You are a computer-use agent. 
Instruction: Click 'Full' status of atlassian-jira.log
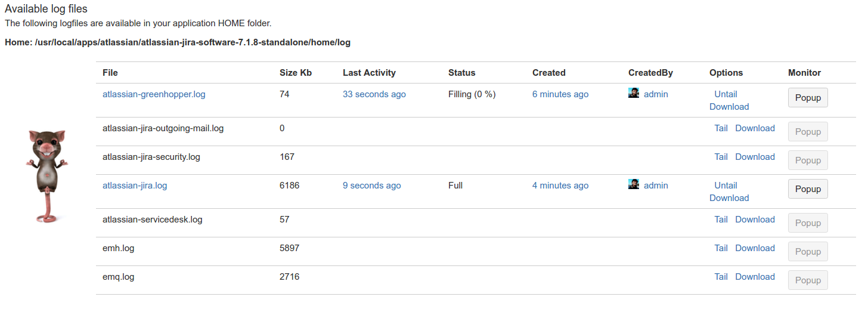455,186
